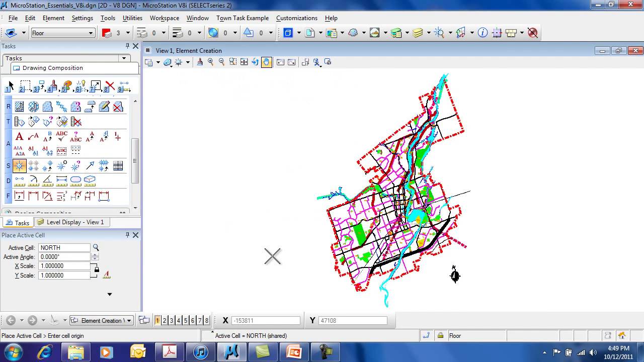Pick the Spell Checker tool
Viewport: 644px width, 362px height.
(x=62, y=136)
